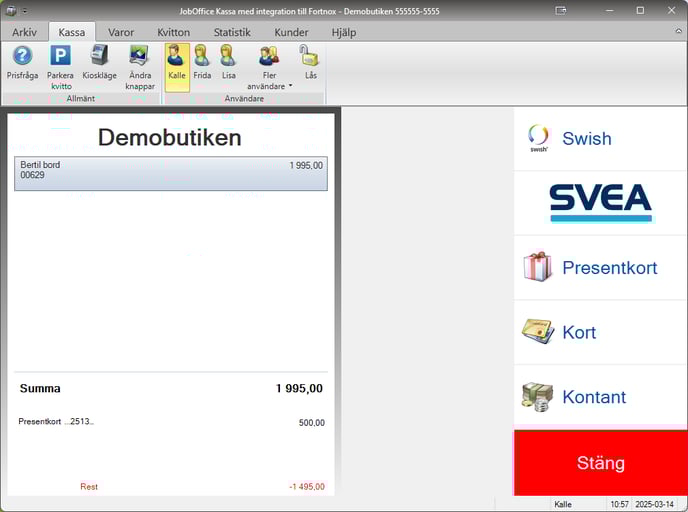Select user Kalle
The width and height of the screenshot is (688, 512).
177,67
